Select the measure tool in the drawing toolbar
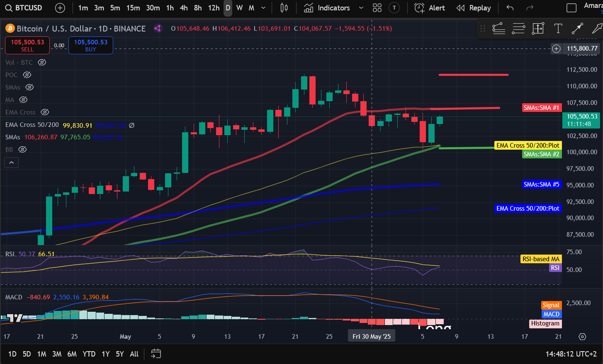 coord(538,28)
